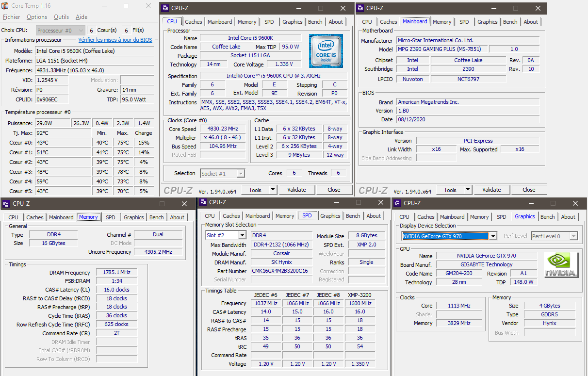588x376 pixels.
Task: Click the Core Voltage 1.336 V field
Action: pyautogui.click(x=283, y=65)
